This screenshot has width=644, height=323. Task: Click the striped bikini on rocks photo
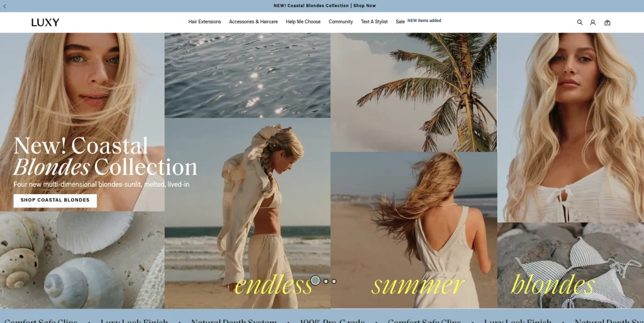pyautogui.click(x=570, y=266)
